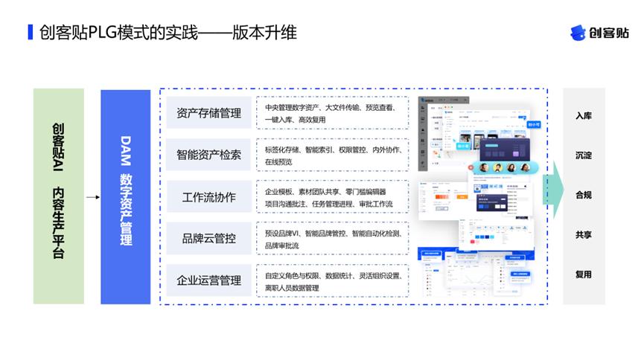This screenshot has height=360, width=644.
Task: Click the text 预设品牌VI、智能品牌管控
Action: 305,234
